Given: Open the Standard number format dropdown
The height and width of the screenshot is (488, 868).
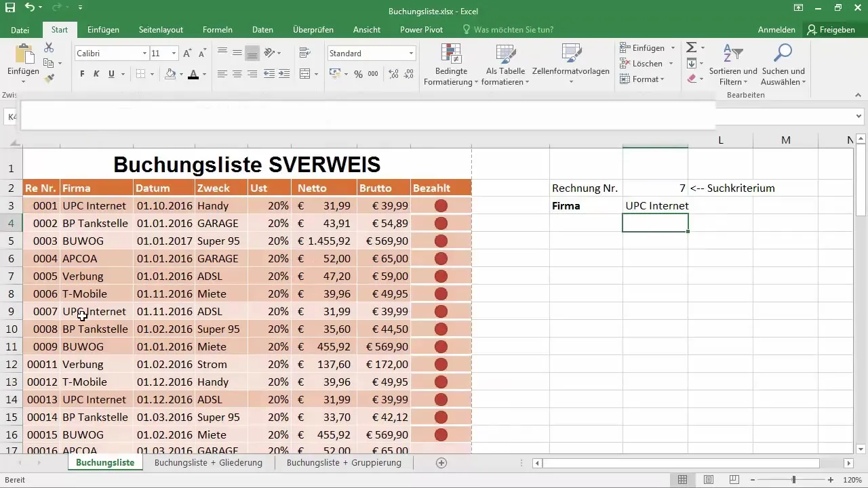Looking at the screenshot, I should tap(411, 53).
